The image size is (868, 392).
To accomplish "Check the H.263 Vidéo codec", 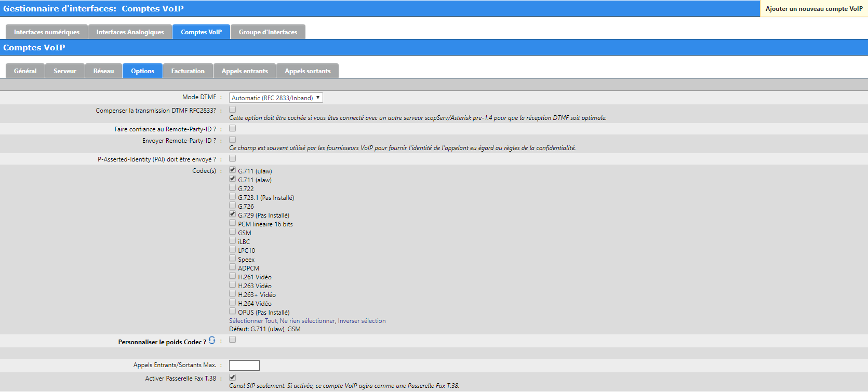I will point(233,285).
